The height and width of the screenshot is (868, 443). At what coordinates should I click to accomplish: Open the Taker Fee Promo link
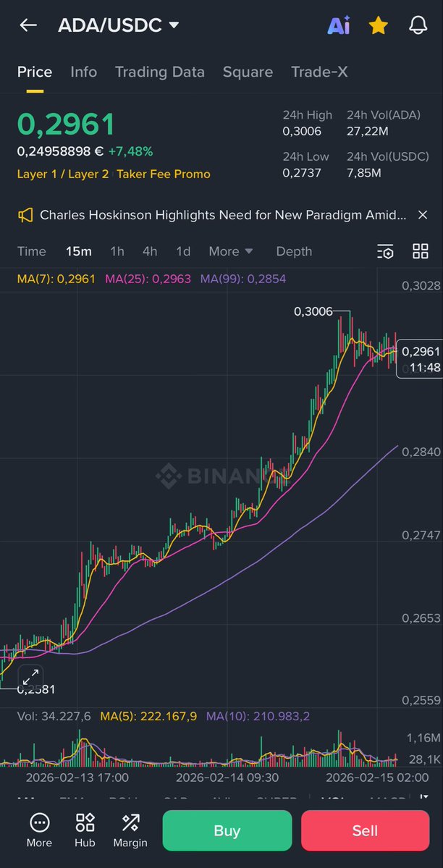[164, 174]
